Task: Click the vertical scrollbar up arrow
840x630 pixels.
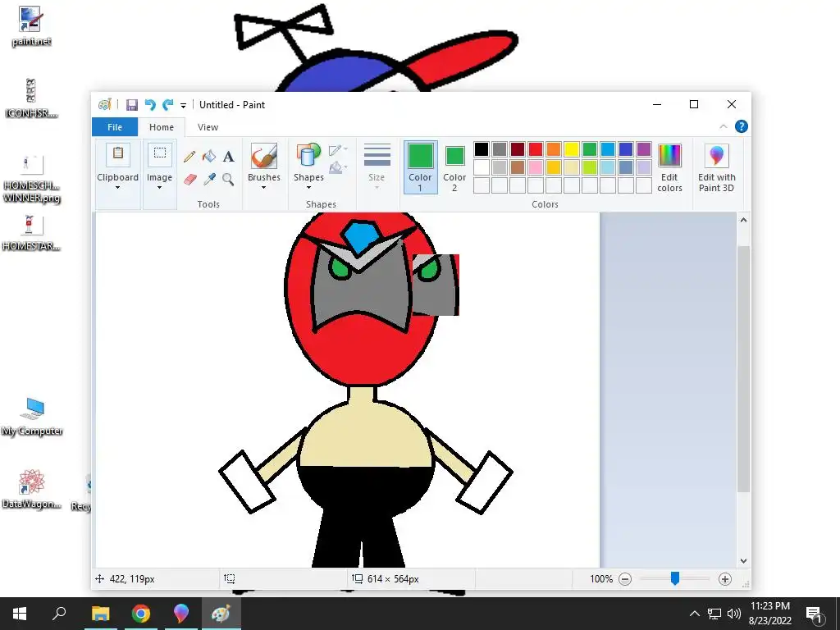Action: pyautogui.click(x=743, y=220)
